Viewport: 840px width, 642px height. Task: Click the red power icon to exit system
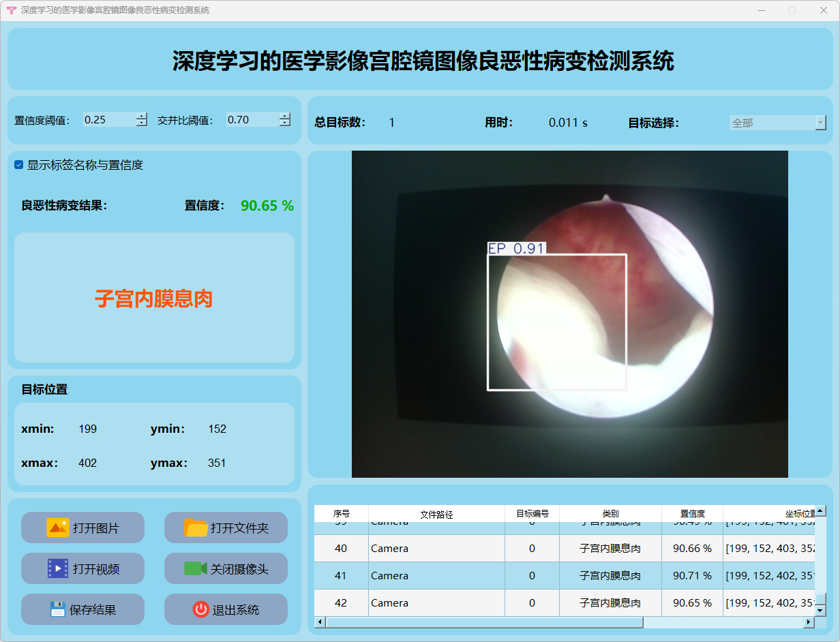coord(200,609)
